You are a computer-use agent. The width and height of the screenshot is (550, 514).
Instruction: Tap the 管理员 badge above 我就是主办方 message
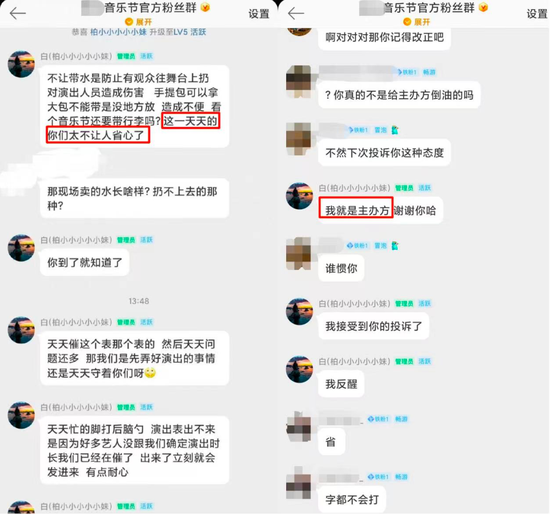404,188
